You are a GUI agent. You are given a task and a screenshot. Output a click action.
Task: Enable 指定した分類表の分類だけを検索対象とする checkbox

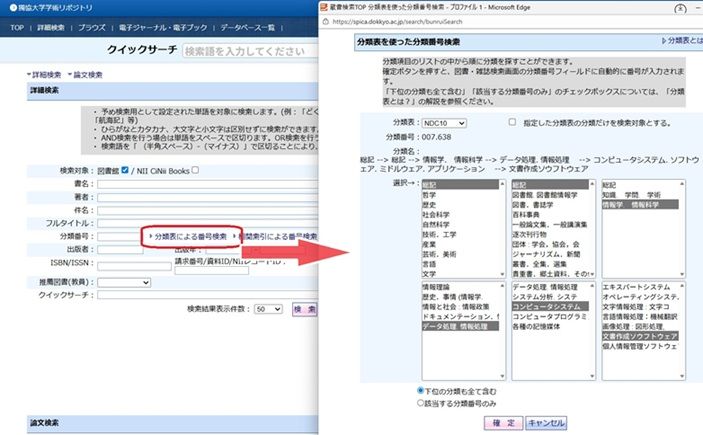coord(512,122)
